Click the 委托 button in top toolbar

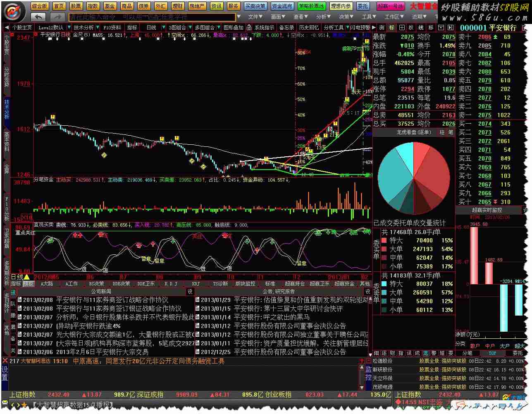(x=363, y=6)
